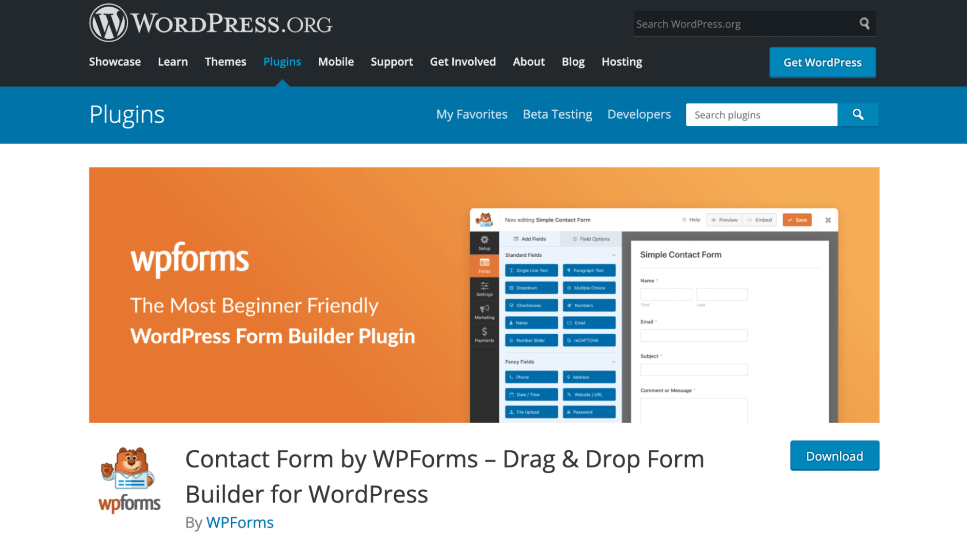Screen dimensions: 967x560
Task: Click the Multiple Choice field button
Action: pyautogui.click(x=589, y=288)
